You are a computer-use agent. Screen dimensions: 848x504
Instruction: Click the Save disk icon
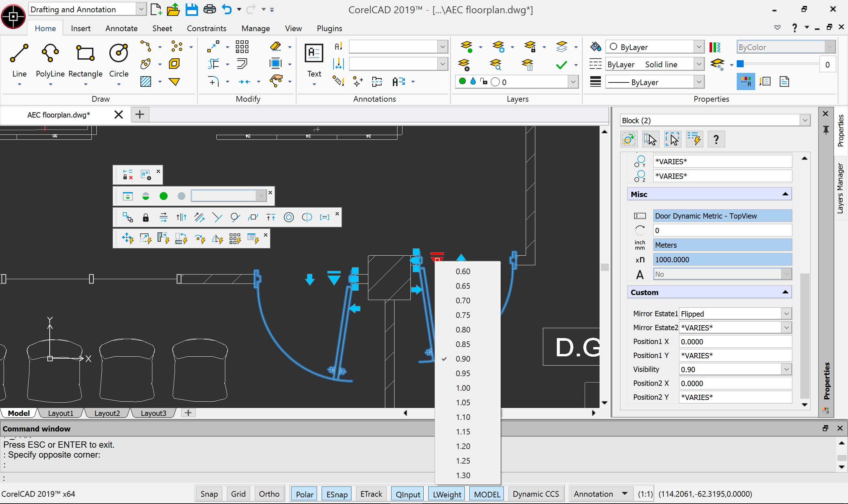point(191,10)
